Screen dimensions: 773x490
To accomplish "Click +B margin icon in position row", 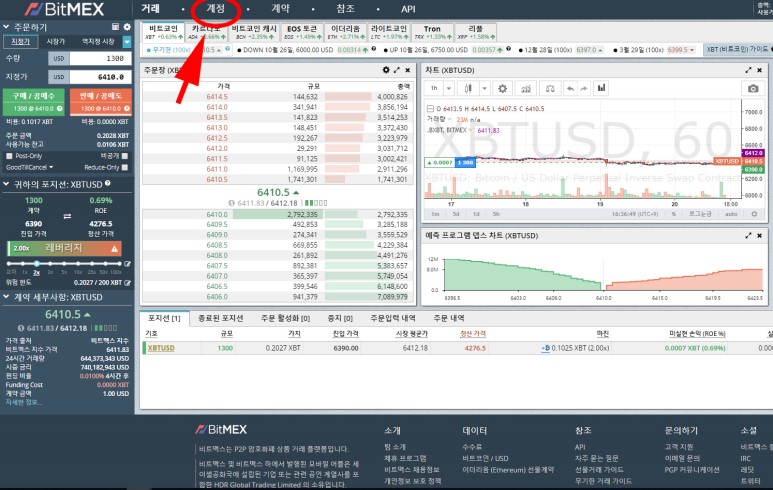I will click(545, 348).
